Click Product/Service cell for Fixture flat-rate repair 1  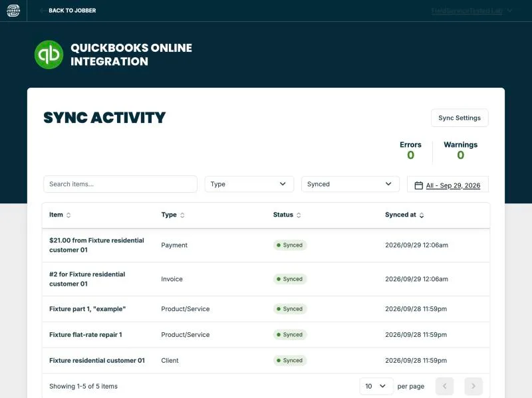click(x=186, y=335)
